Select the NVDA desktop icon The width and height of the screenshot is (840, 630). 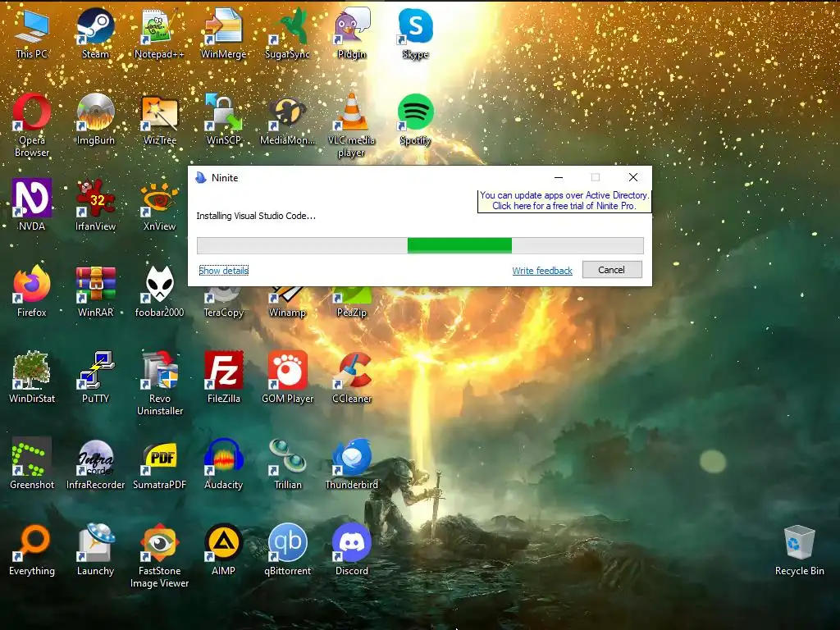[32, 205]
